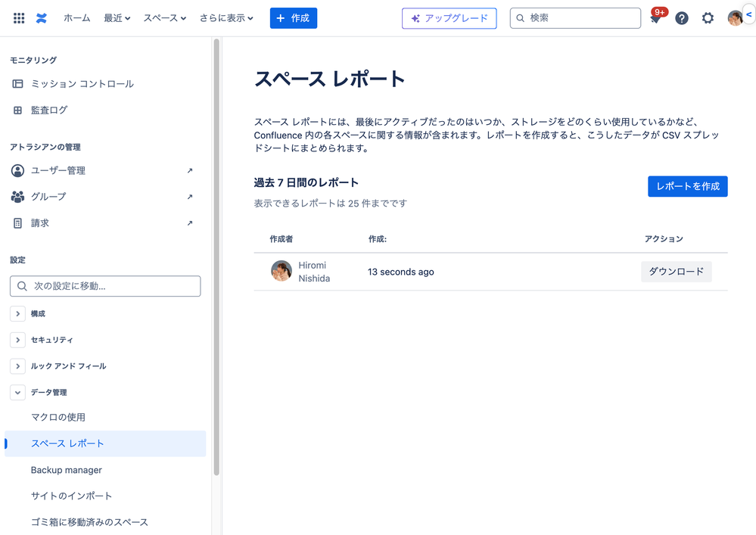Open 監査ログ via its sidebar icon
The width and height of the screenshot is (756, 535).
pyautogui.click(x=17, y=110)
